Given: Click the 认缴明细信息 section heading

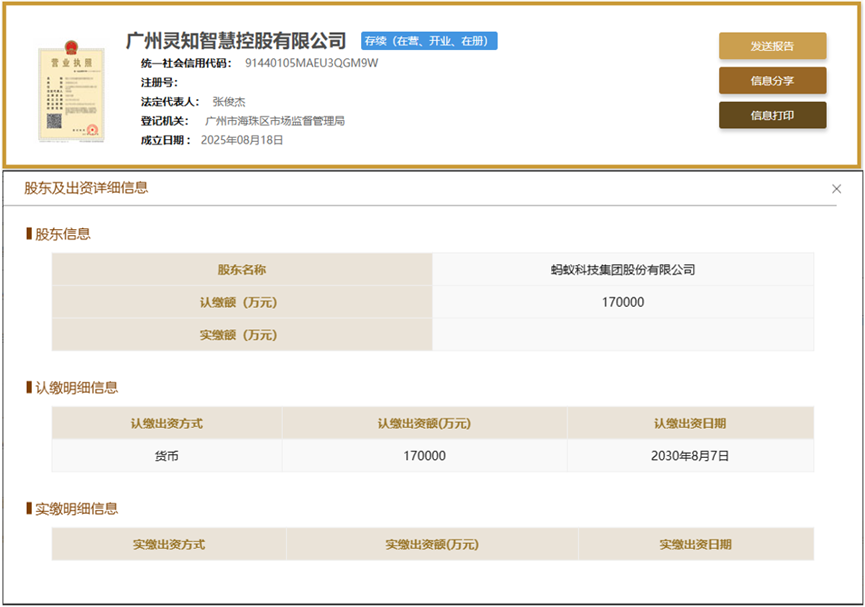Looking at the screenshot, I should coord(76,387).
